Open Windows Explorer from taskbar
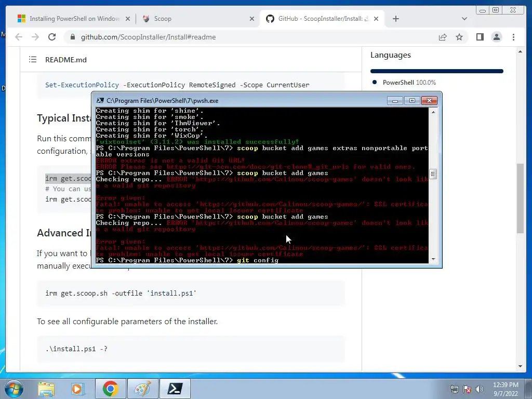This screenshot has height=399, width=532. coord(46,389)
